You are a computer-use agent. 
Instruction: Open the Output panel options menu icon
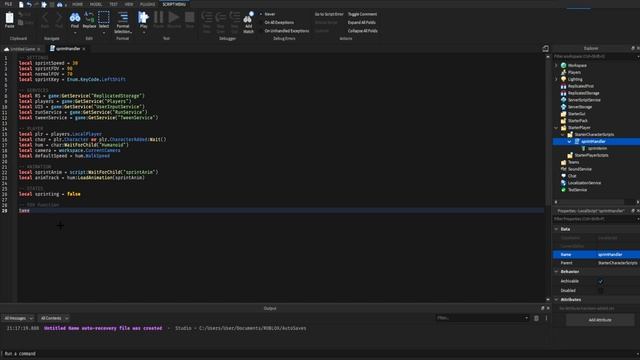point(546,318)
